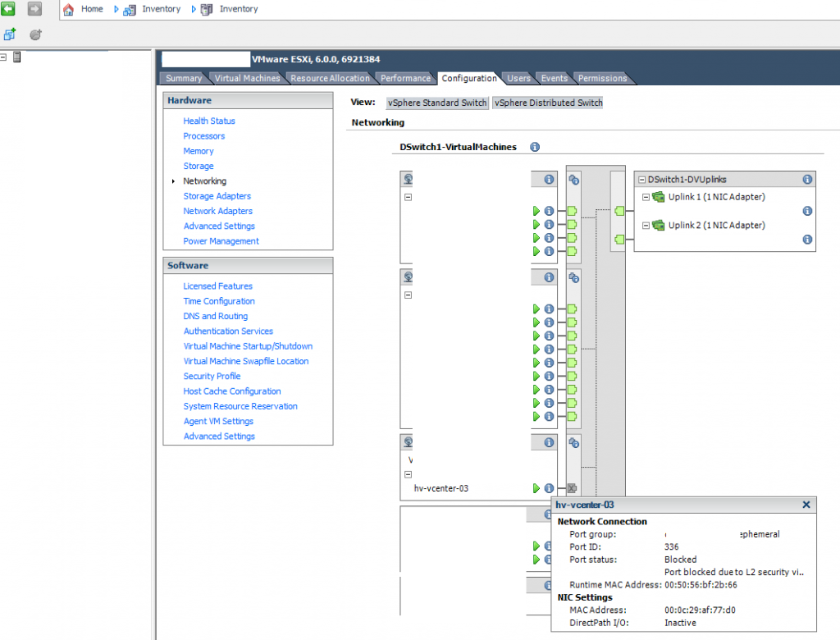Click Uplink 2 green adapter icon
Image resolution: width=840 pixels, height=640 pixels.
coord(659,226)
